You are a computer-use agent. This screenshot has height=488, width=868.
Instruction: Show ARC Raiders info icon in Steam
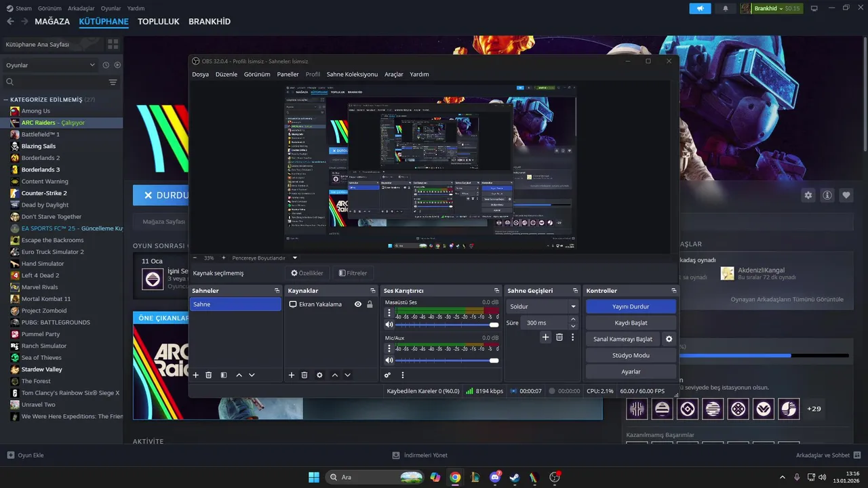[x=827, y=195]
